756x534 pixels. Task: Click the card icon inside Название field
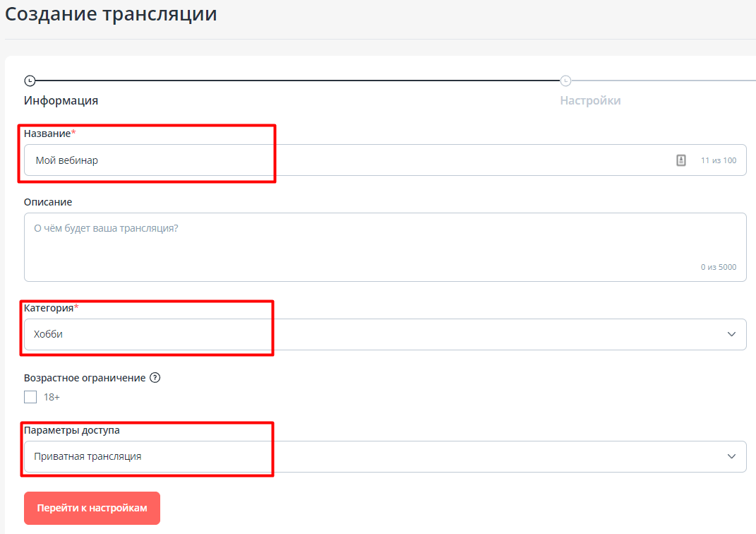(x=680, y=160)
